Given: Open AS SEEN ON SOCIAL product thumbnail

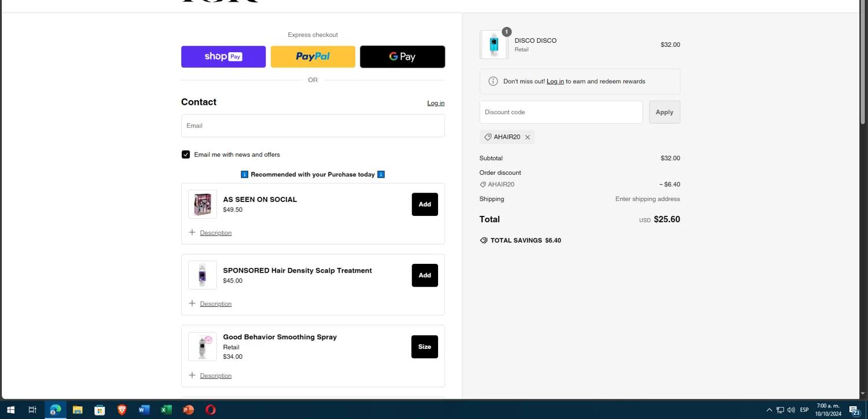Looking at the screenshot, I should point(203,204).
